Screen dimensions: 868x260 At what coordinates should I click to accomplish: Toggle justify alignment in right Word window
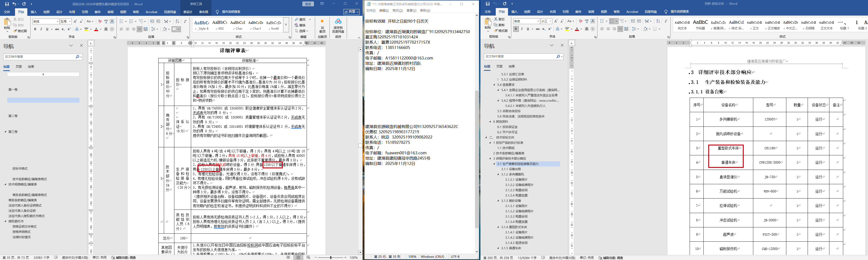pos(620,29)
